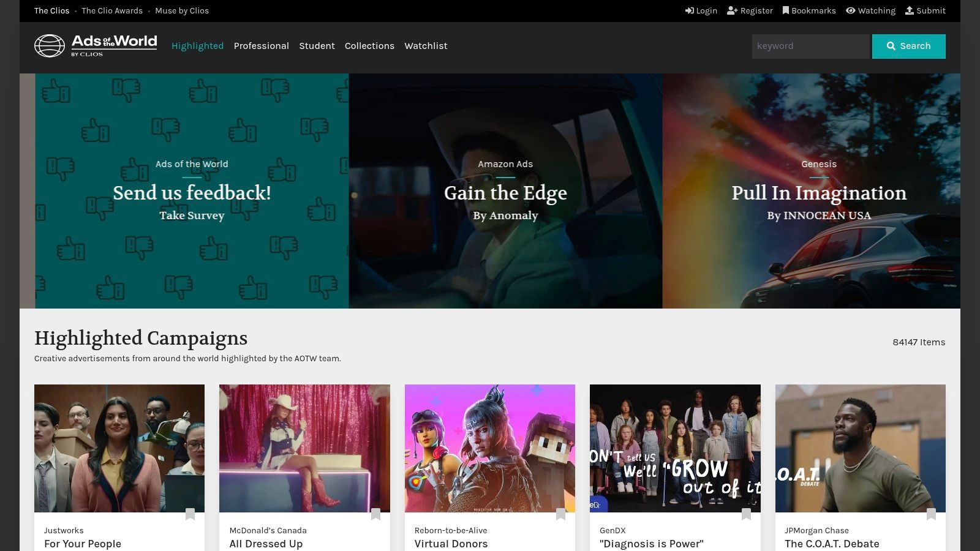Open the All Dressed Up thumbnail
980x551 pixels.
tap(304, 448)
